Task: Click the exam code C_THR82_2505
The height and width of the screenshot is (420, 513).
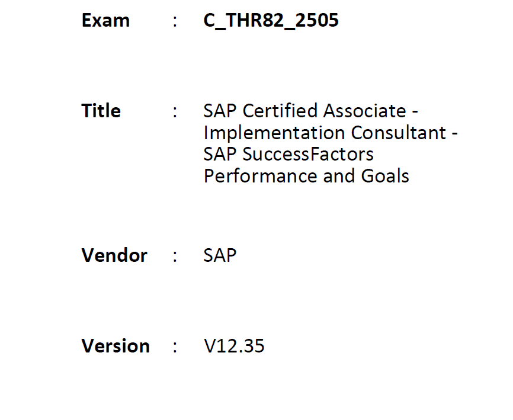Action: click(x=271, y=21)
